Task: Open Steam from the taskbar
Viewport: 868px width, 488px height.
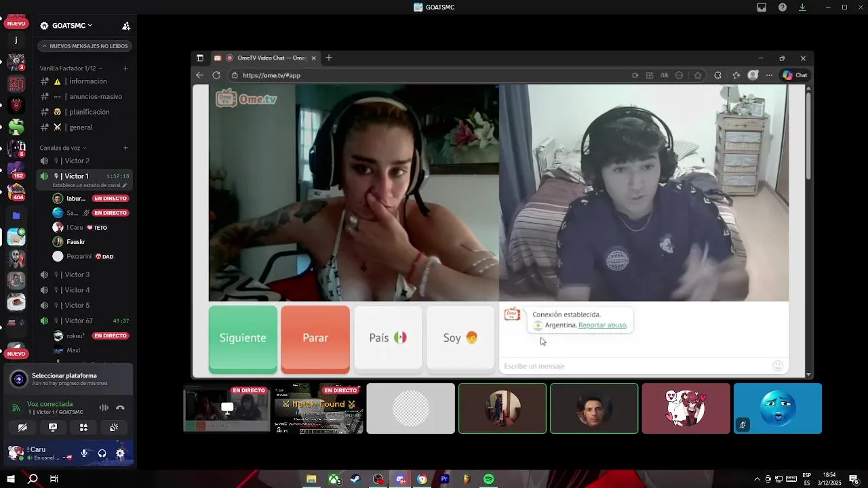Action: tap(355, 479)
